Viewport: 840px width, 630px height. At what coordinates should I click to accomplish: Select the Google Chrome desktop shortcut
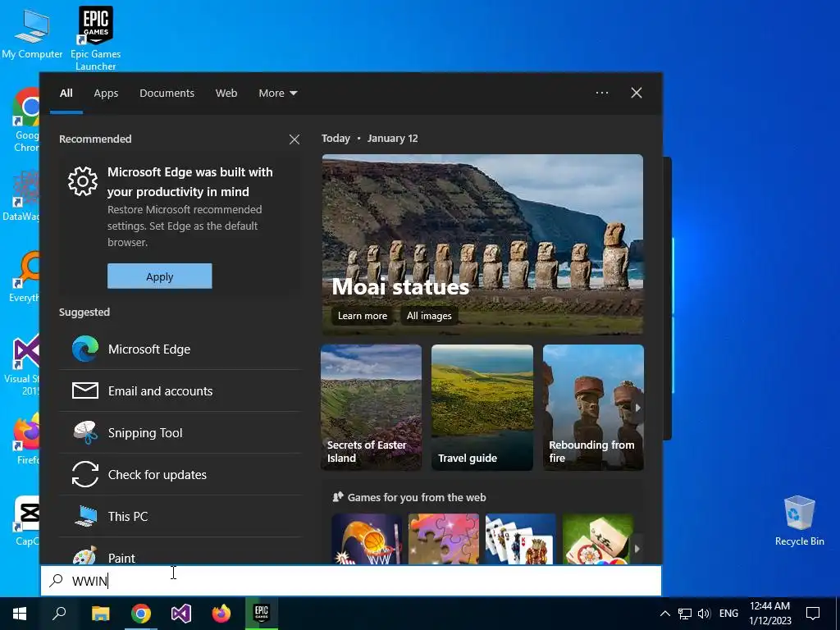27,121
